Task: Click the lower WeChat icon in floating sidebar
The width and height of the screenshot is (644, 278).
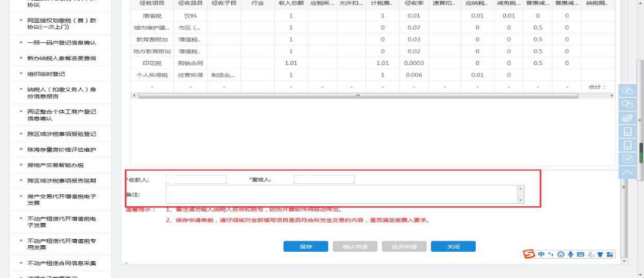Action: point(627,104)
